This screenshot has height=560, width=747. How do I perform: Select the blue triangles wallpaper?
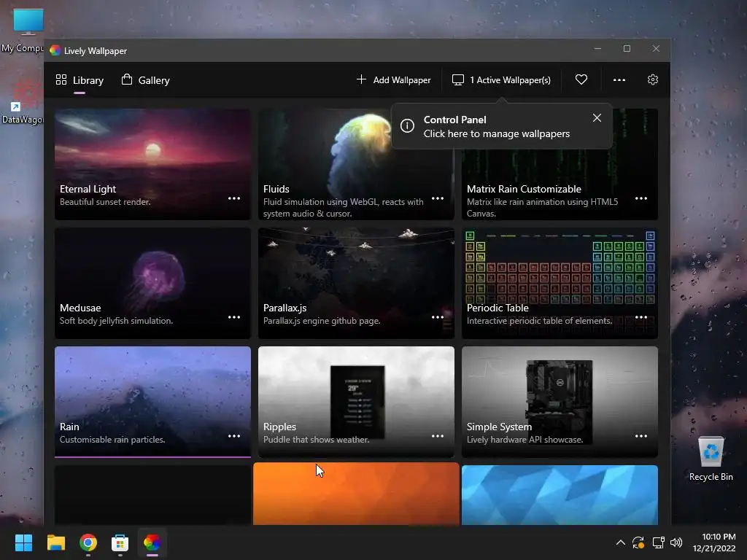click(560, 495)
